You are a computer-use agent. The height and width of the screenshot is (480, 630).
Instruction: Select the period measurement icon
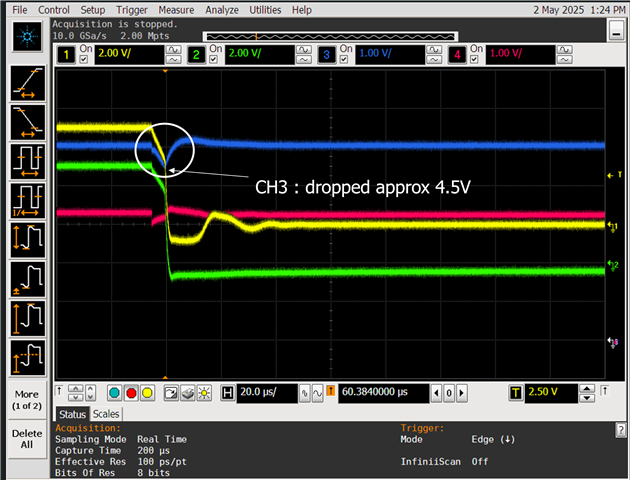pos(28,161)
